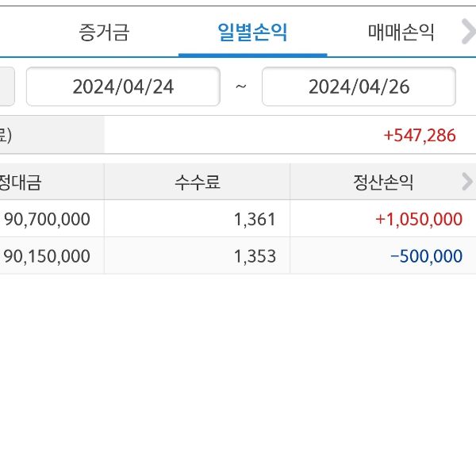Click the 정대금 column header

point(22,182)
